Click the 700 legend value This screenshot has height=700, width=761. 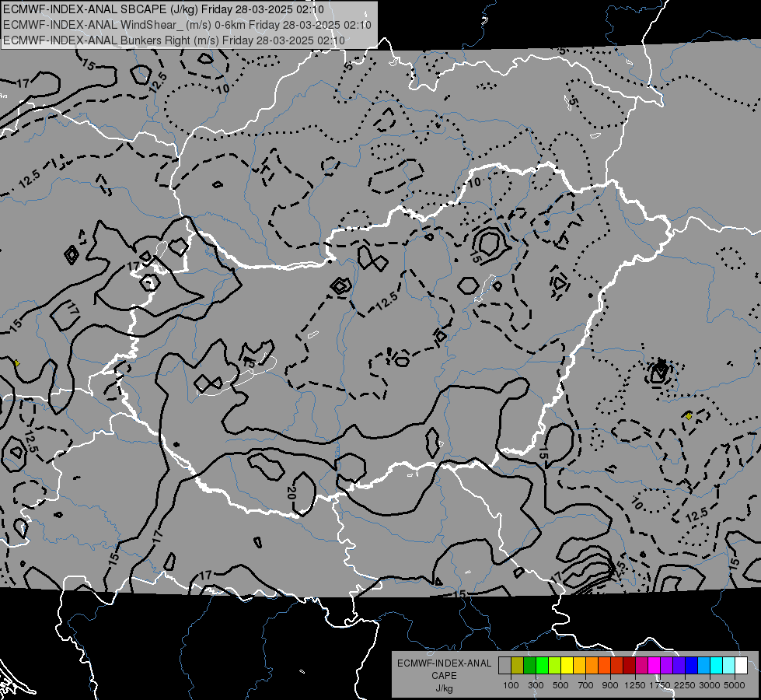coord(586,685)
